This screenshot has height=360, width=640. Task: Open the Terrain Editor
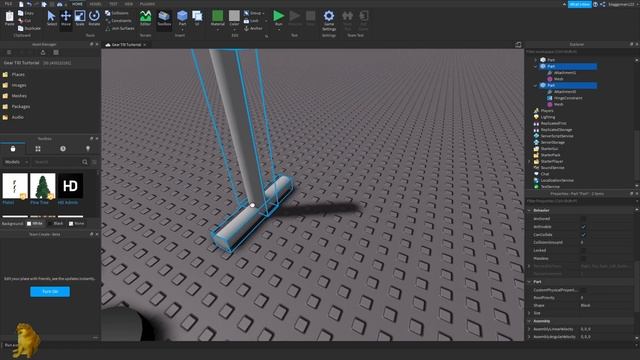[x=145, y=19]
